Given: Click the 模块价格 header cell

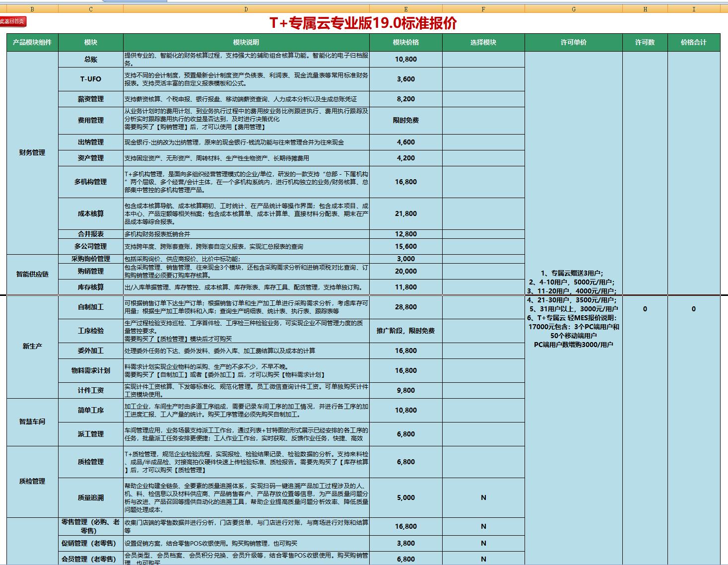Looking at the screenshot, I should [406, 42].
